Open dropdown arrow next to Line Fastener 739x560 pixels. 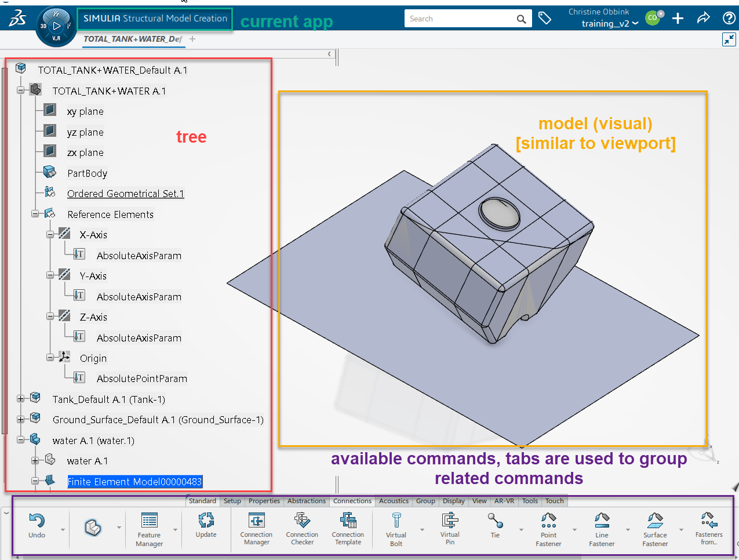click(628, 529)
